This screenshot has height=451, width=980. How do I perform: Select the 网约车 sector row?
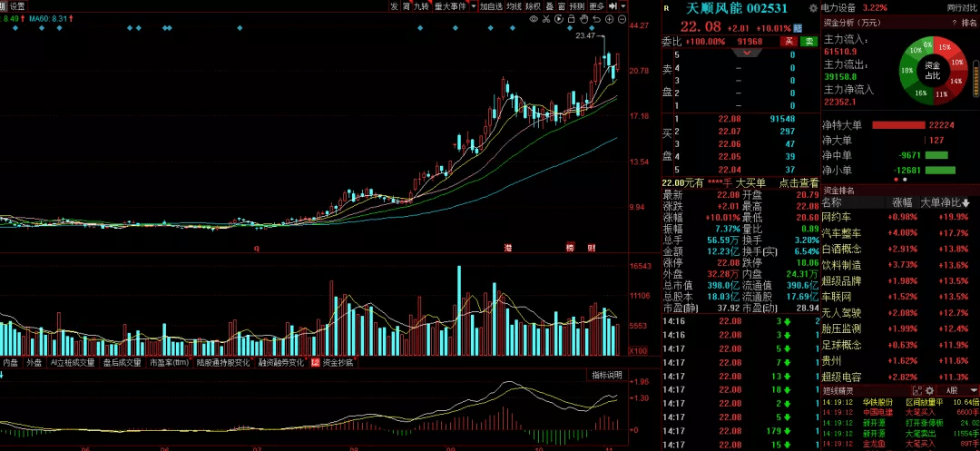tap(899, 218)
